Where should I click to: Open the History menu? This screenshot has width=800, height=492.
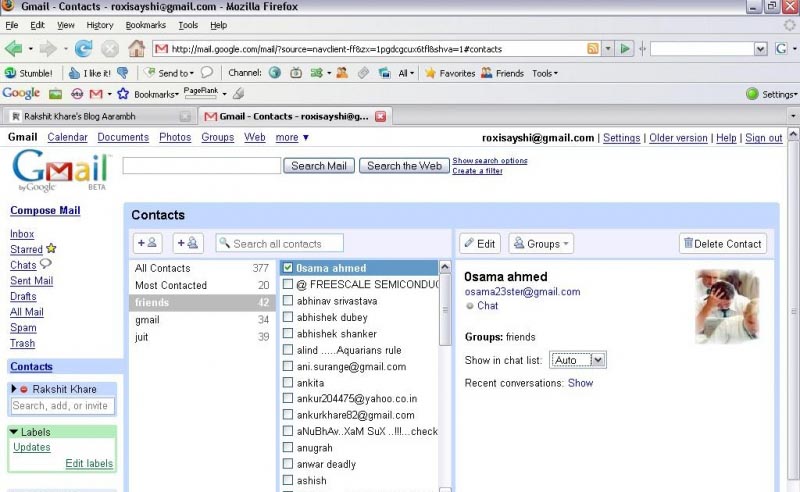pyautogui.click(x=99, y=25)
